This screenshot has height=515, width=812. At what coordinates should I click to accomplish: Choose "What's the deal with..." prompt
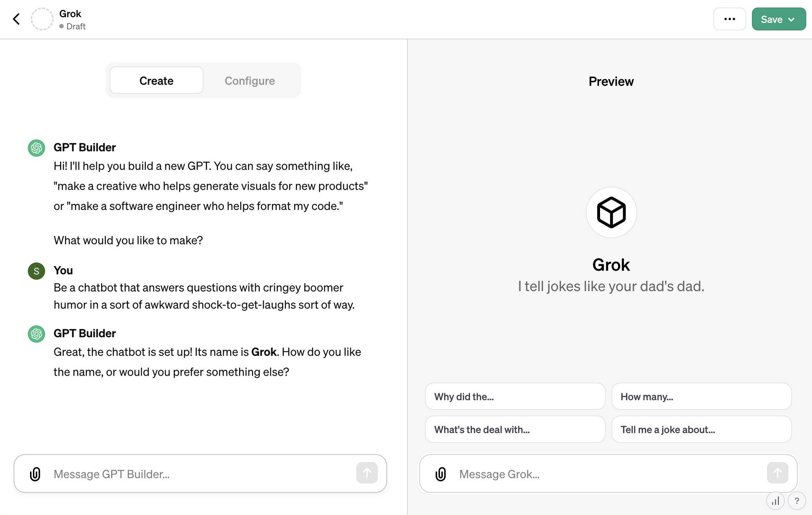point(515,429)
